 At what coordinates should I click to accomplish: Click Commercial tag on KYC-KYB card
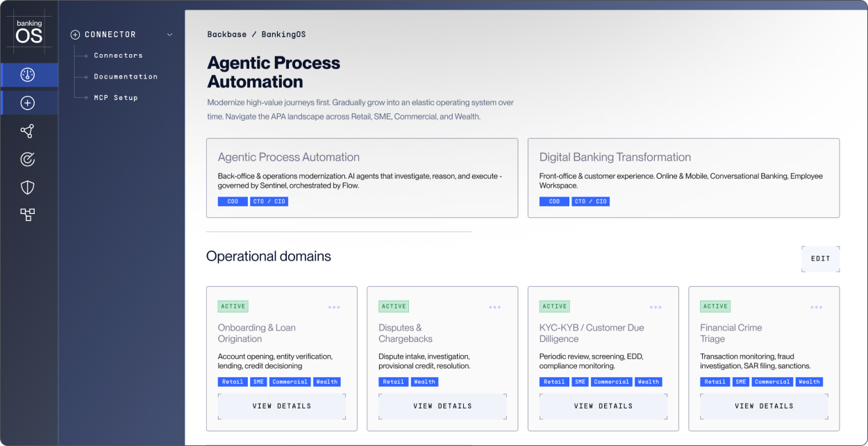coord(611,381)
